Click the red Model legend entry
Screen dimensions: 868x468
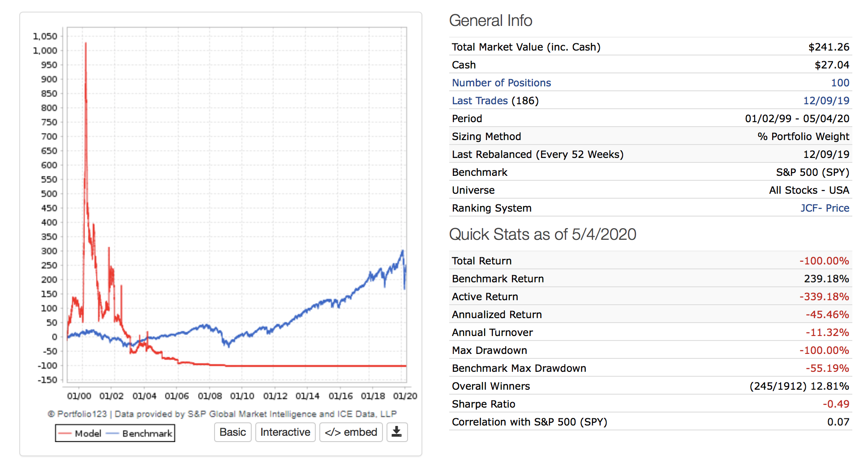(x=80, y=433)
